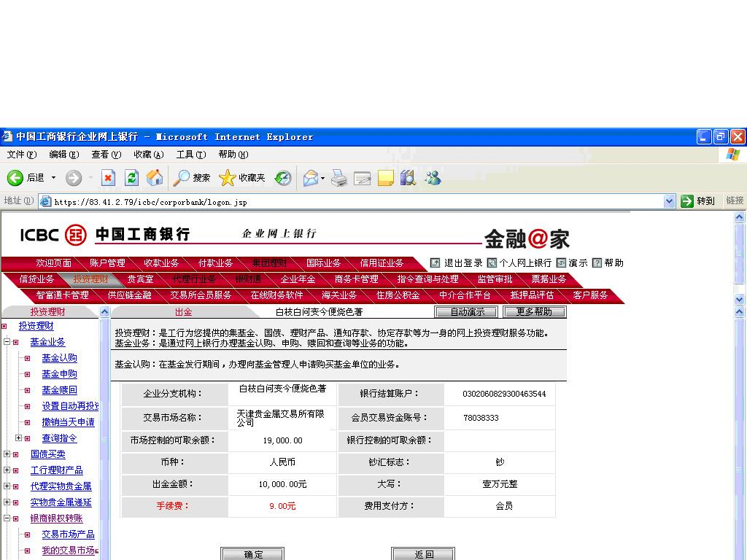
Task: Open the 收藏(A) menu
Action: click(x=149, y=155)
